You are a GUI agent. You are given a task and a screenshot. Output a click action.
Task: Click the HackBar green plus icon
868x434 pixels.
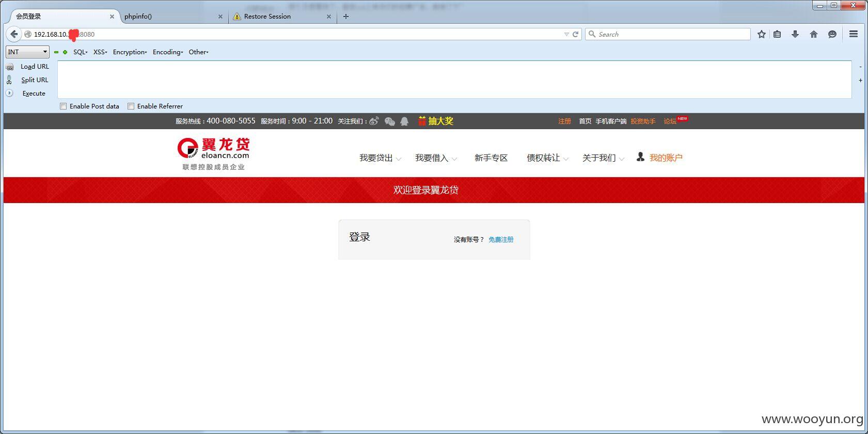tap(65, 52)
